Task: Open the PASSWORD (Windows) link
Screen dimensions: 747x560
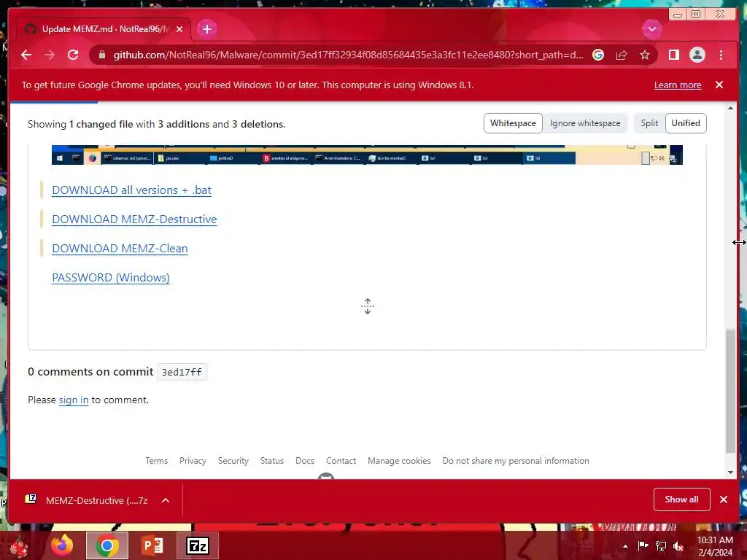Action: (x=111, y=278)
